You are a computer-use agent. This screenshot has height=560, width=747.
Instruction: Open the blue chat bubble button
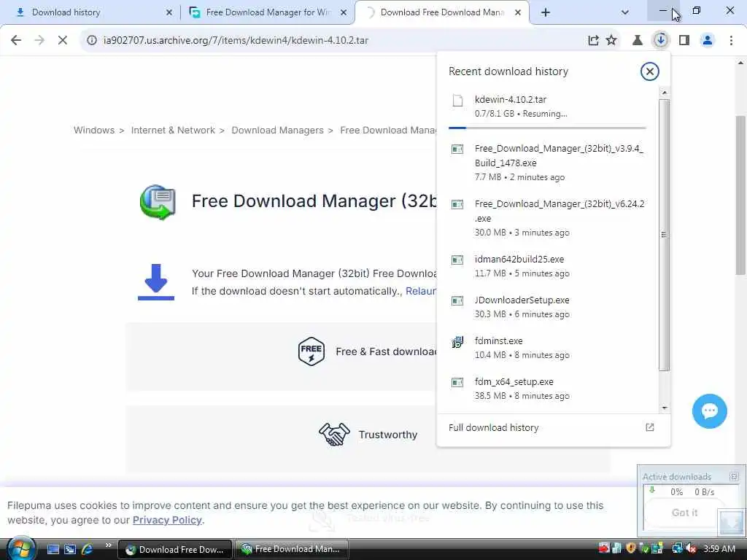(709, 411)
